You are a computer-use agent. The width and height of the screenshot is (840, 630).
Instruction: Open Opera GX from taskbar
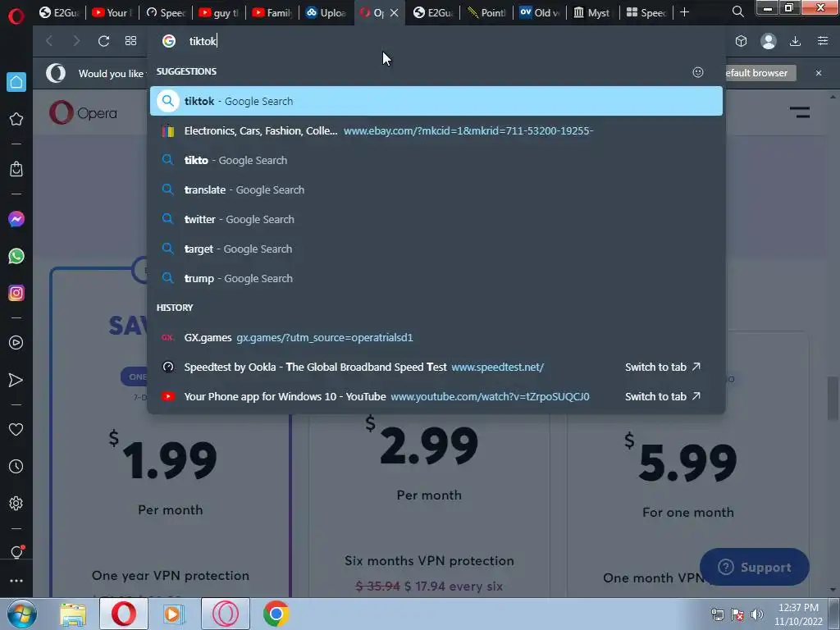[x=226, y=614]
